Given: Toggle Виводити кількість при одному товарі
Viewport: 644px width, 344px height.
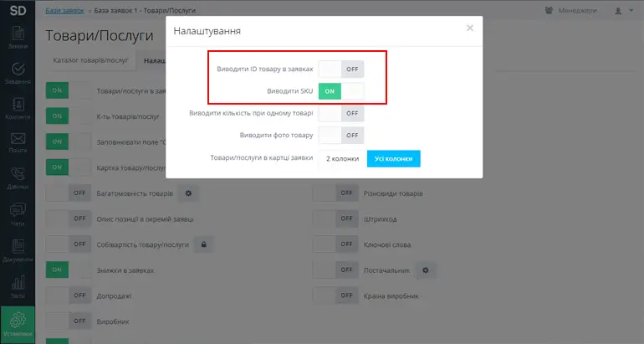Looking at the screenshot, I should 341,113.
